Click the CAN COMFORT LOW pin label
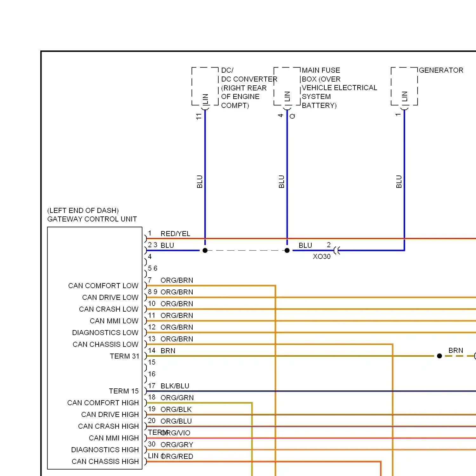 (103, 286)
